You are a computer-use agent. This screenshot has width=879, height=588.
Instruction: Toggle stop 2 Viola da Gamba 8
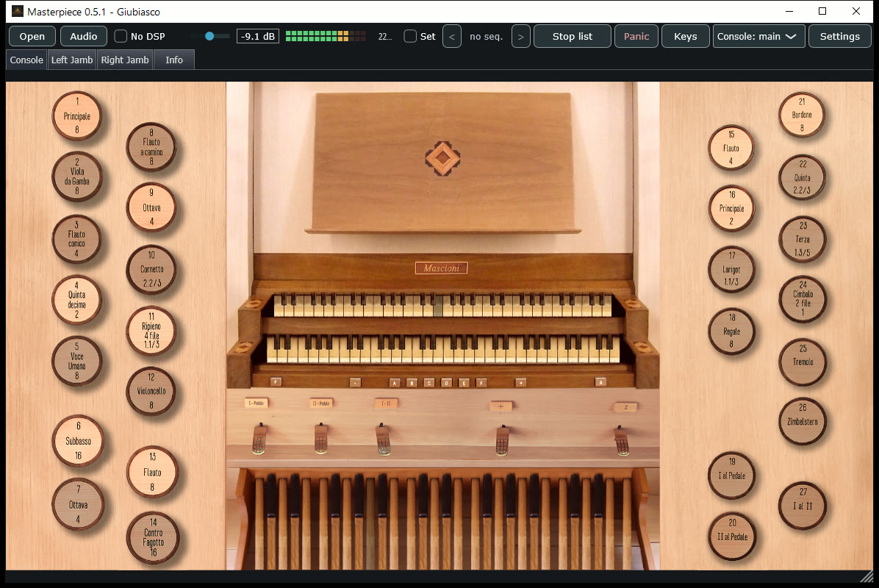point(76,176)
